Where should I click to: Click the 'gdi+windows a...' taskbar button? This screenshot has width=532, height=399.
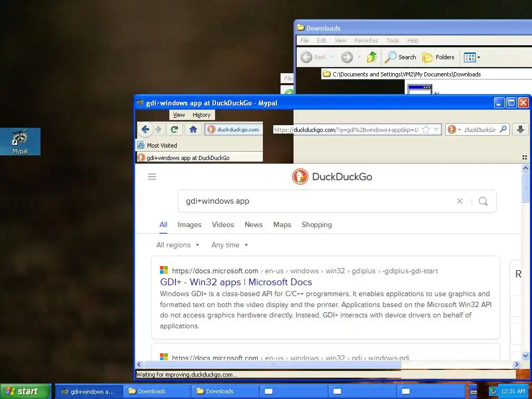click(x=89, y=392)
